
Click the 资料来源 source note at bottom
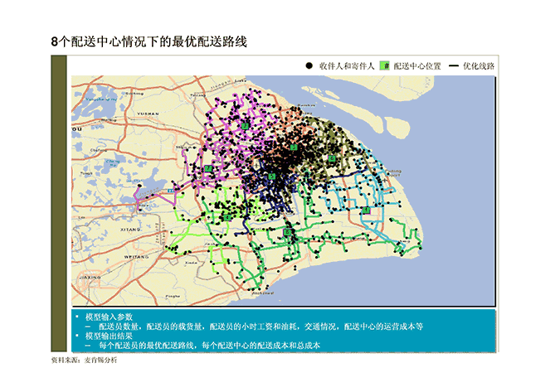[x=84, y=361]
